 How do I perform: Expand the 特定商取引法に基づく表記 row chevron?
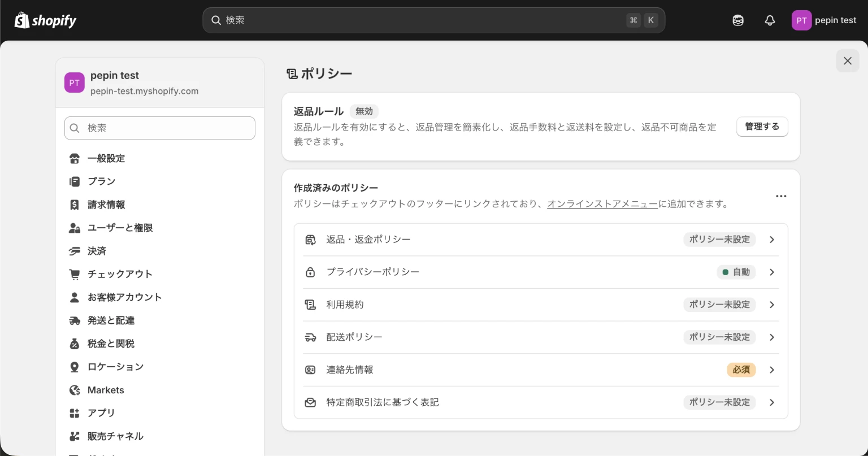point(771,402)
